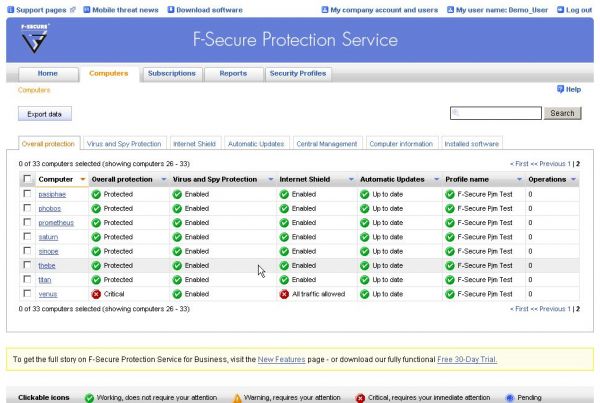Click into the search input field
Viewport: 600px width, 403px height.
(x=496, y=113)
